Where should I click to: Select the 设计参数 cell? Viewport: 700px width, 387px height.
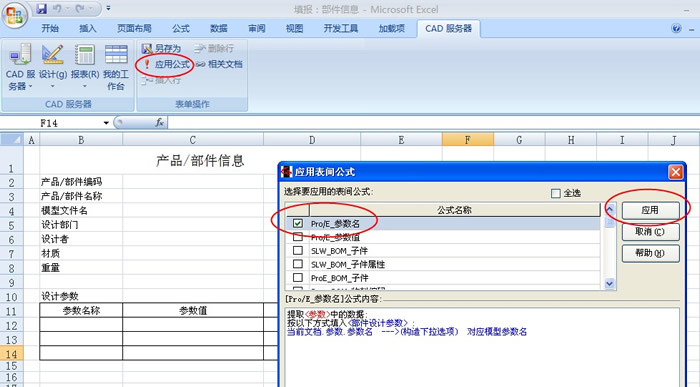coord(81,296)
